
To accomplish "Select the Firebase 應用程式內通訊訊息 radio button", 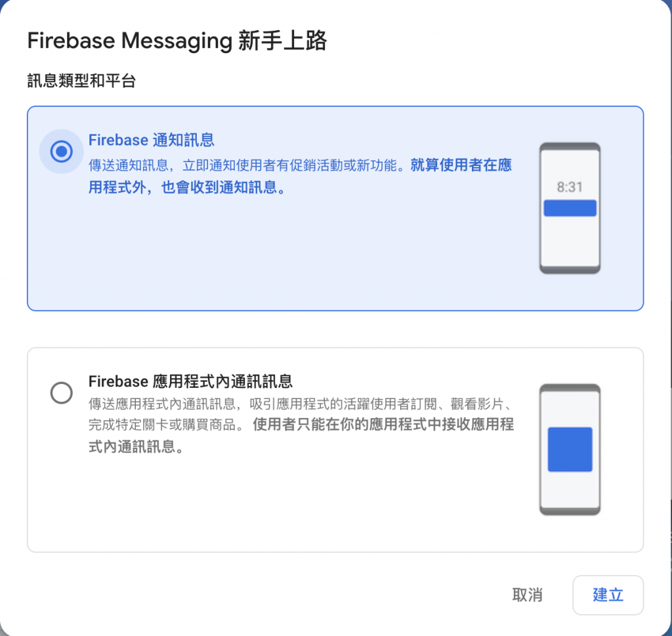I will click(x=61, y=392).
